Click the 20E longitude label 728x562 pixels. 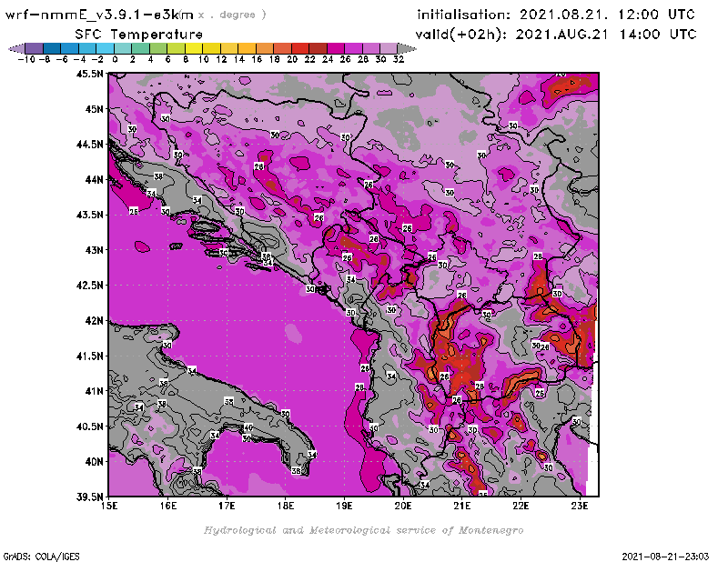403,506
